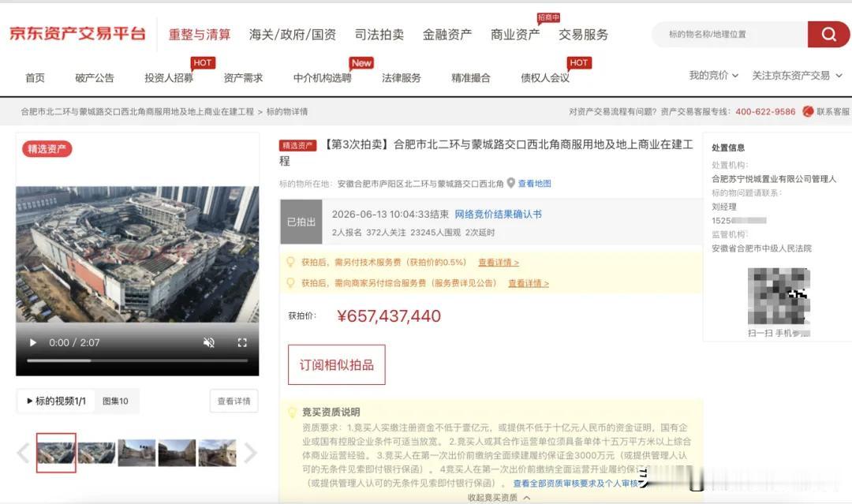Viewport: 852px width, 504px height.
Task: Open the 重整与清算 tab
Action: click(200, 35)
